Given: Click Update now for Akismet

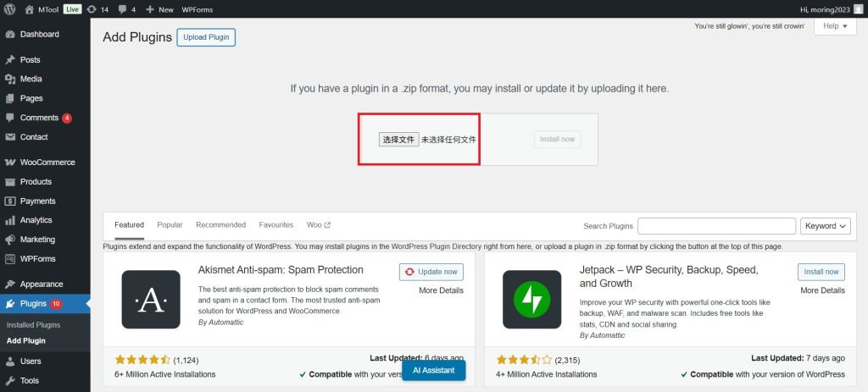Looking at the screenshot, I should tap(431, 272).
